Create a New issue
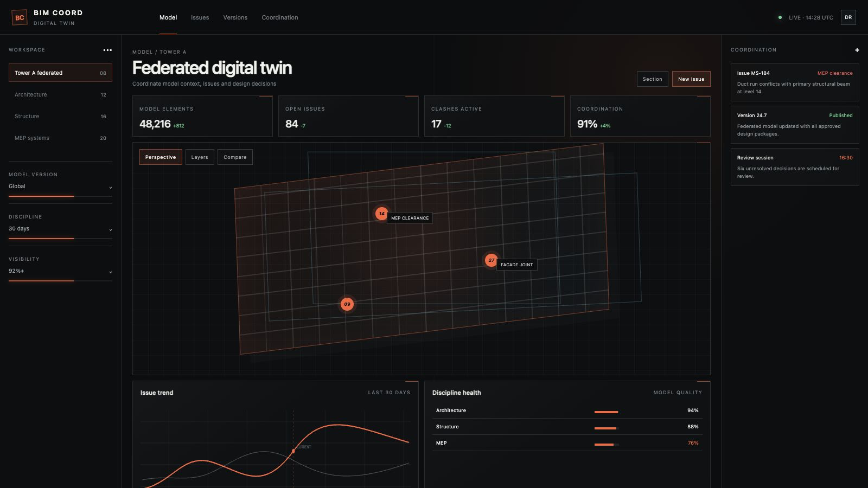The width and height of the screenshot is (868, 488). pos(691,79)
